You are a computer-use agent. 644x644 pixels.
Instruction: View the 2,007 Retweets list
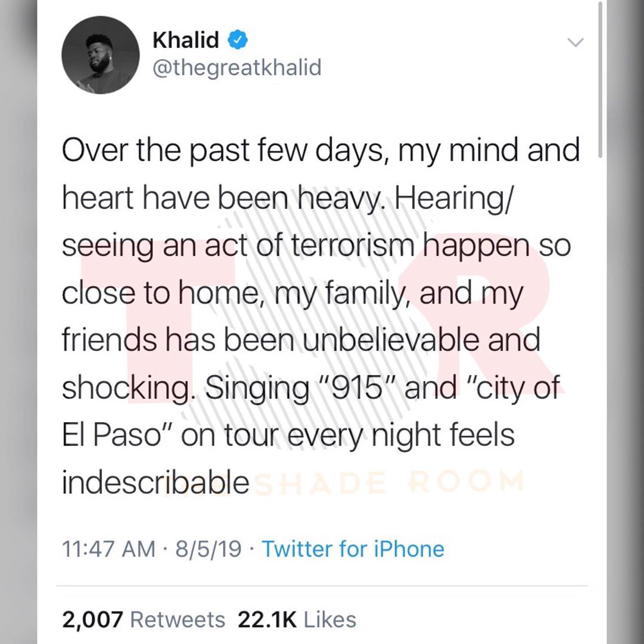click(x=143, y=620)
